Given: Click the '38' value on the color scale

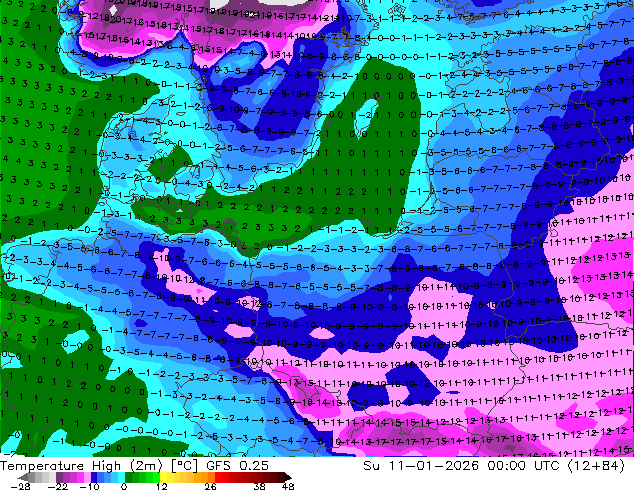Looking at the screenshot, I should (259, 486).
